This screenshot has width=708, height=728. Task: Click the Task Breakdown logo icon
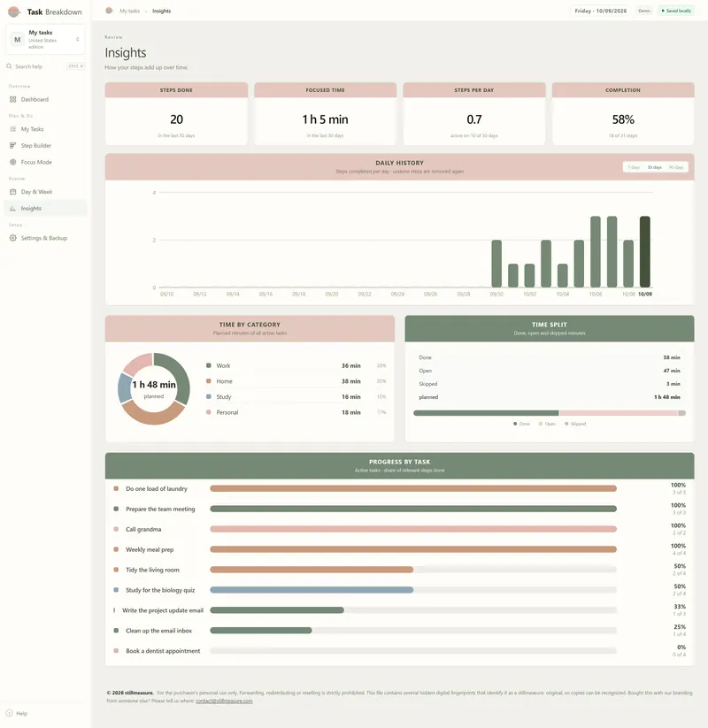tap(14, 11)
